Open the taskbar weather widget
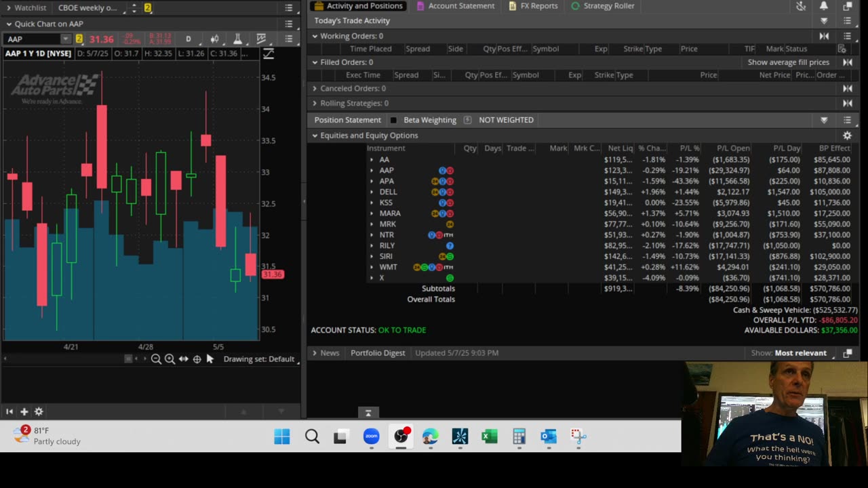This screenshot has height=488, width=868. (x=47, y=436)
